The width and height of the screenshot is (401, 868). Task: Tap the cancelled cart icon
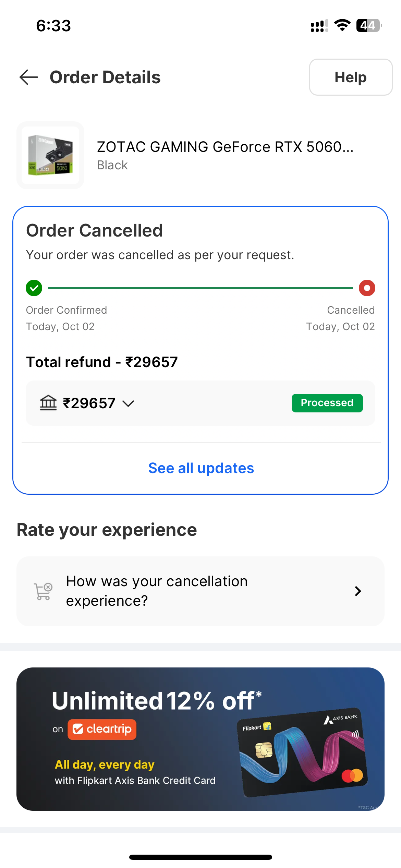pyautogui.click(x=43, y=591)
